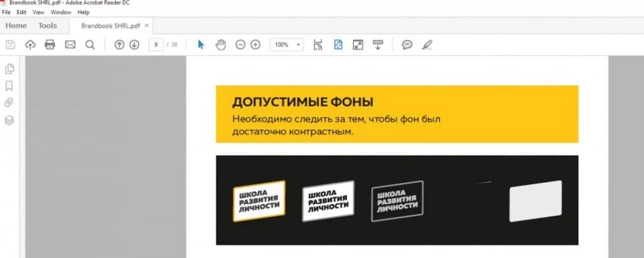Click the text line 'достаточно контрастным.'
The height and width of the screenshot is (258, 644).
click(293, 132)
